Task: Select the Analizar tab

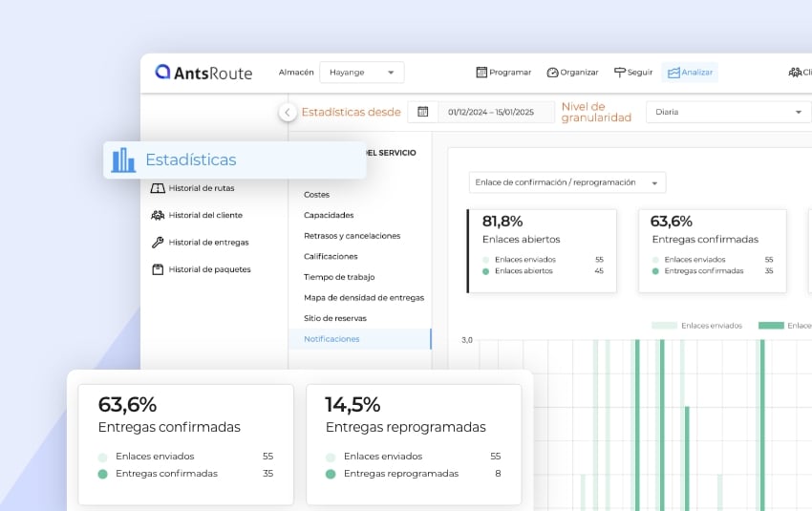Action: point(690,73)
